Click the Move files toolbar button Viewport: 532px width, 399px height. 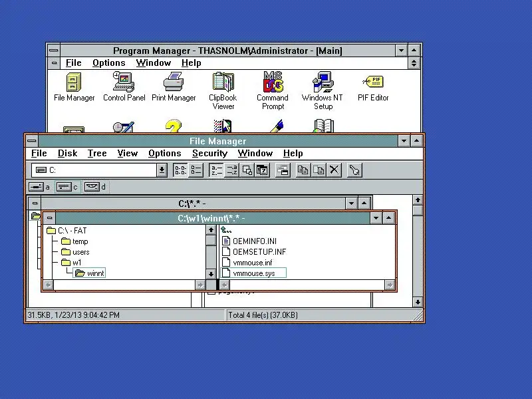pyautogui.click(x=319, y=170)
